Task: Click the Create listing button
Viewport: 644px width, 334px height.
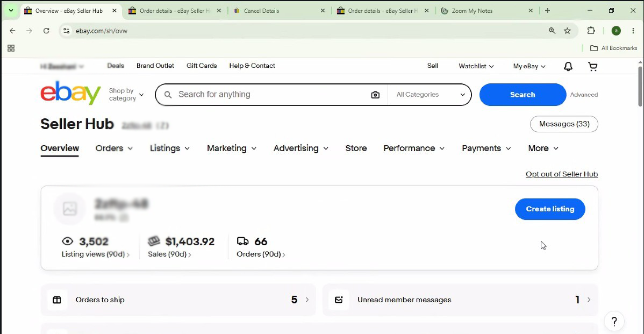Action: coord(550,209)
